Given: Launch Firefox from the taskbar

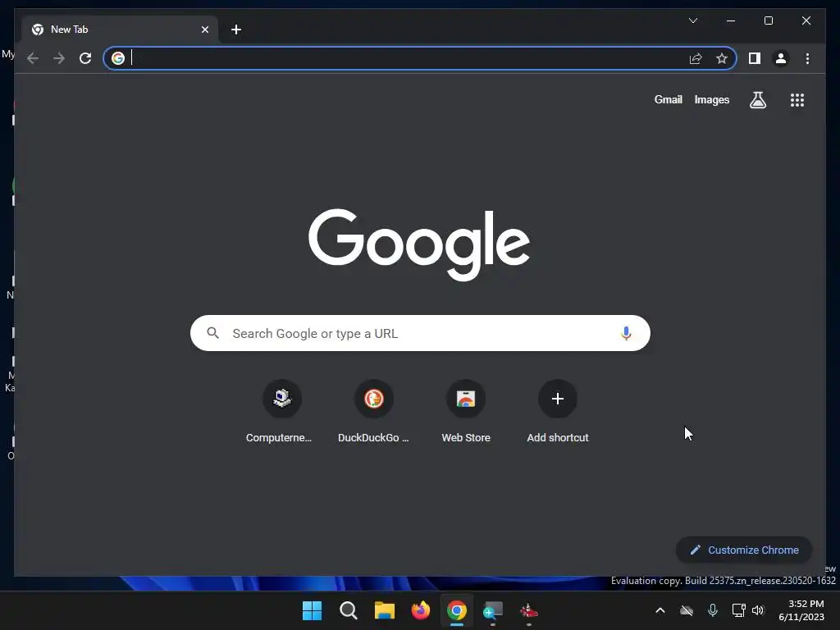Looking at the screenshot, I should pos(421,610).
